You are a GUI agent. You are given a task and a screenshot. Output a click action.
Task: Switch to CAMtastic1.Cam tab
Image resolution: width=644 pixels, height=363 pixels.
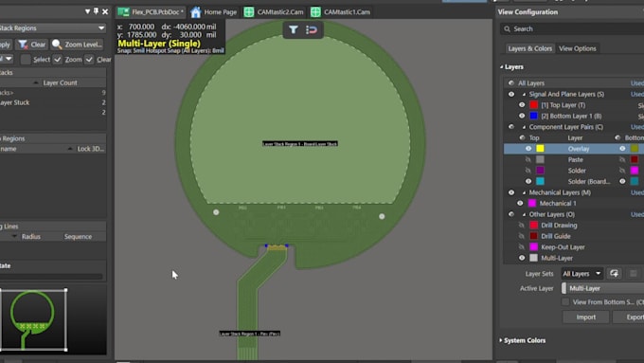pyautogui.click(x=341, y=12)
